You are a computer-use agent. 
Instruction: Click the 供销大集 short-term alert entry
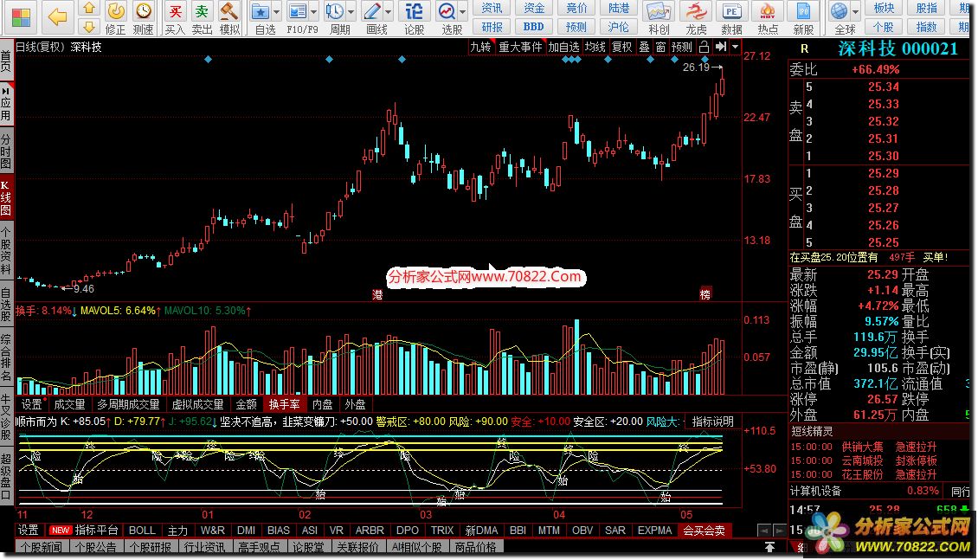[x=862, y=447]
